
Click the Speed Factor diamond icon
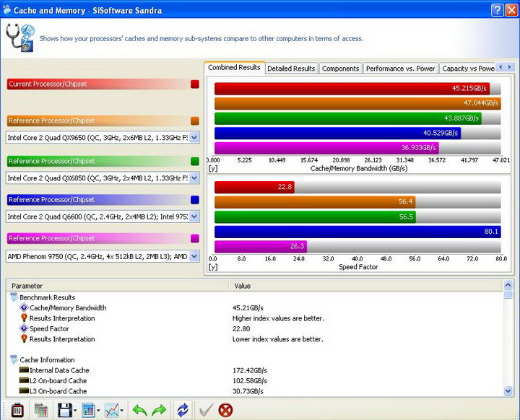point(24,328)
